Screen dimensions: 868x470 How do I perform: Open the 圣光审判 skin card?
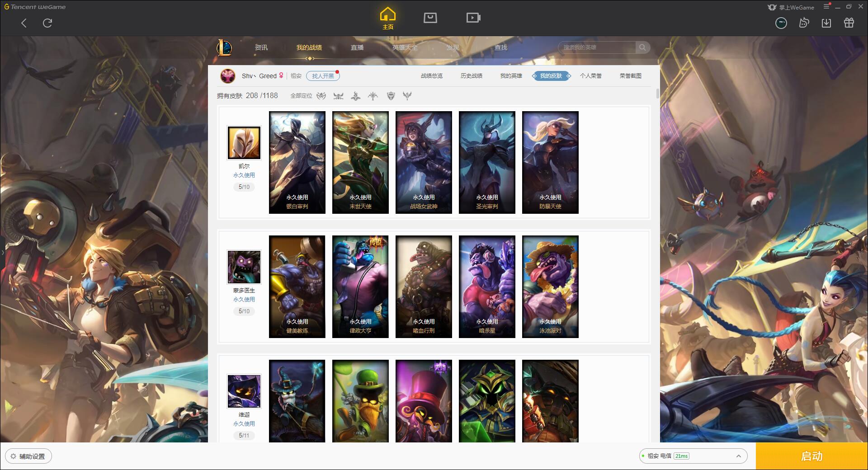click(x=487, y=162)
